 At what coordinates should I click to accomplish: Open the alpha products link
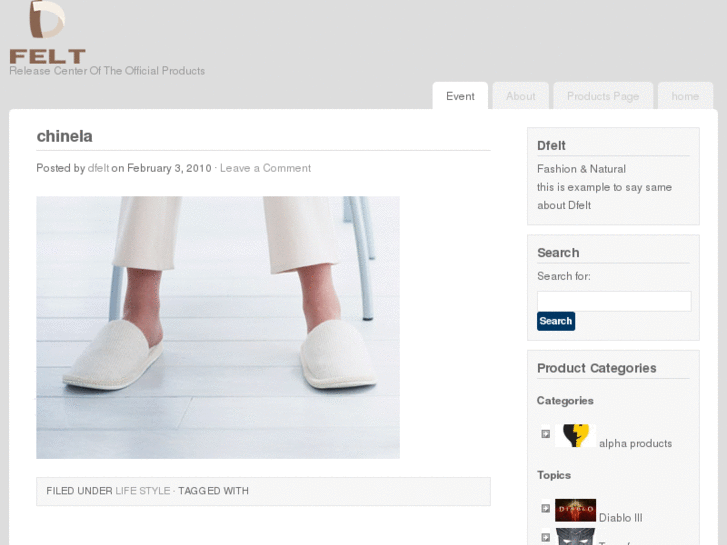[x=635, y=443]
